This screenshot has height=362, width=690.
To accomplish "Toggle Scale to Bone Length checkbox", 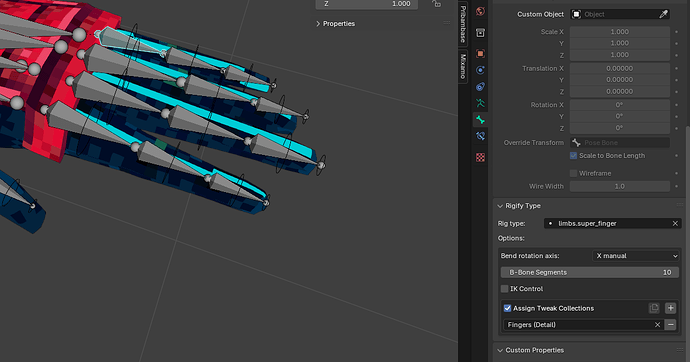I will coord(573,156).
